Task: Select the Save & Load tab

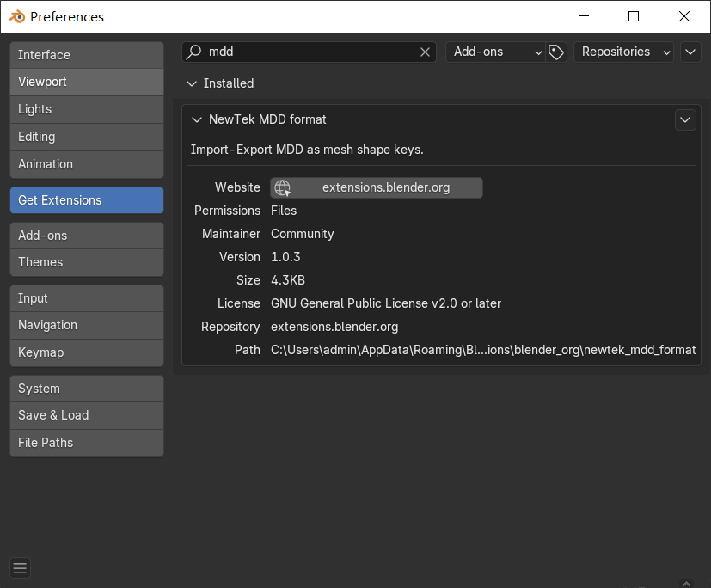Action: [86, 415]
